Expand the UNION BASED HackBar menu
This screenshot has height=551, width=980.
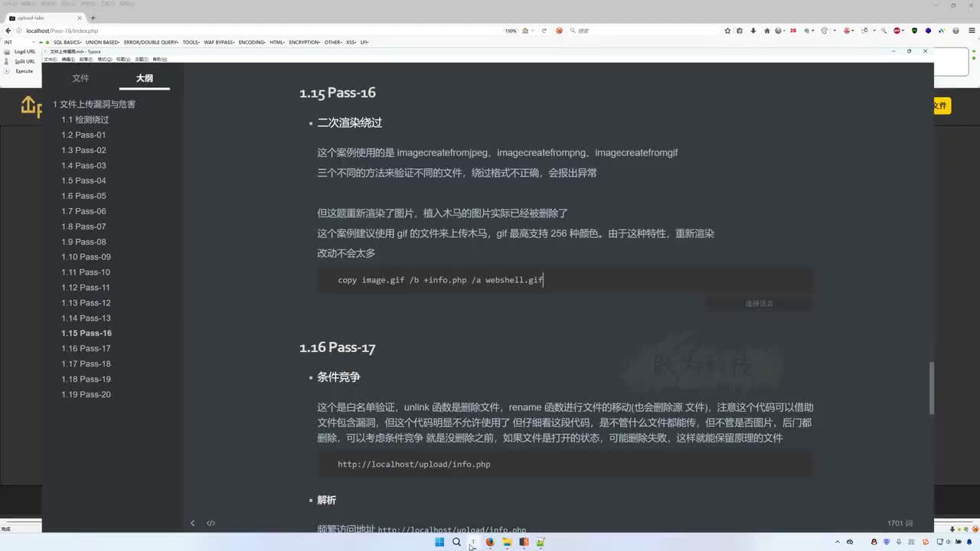coord(103,42)
